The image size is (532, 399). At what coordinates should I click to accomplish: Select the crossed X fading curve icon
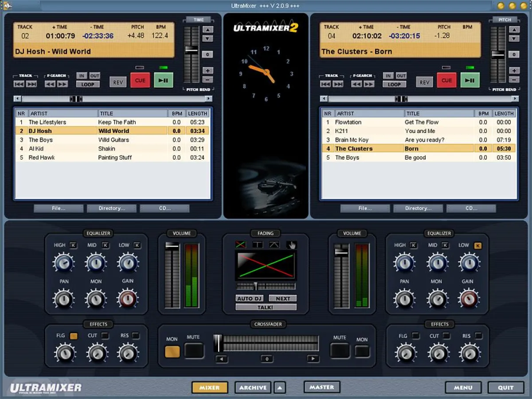(x=241, y=245)
